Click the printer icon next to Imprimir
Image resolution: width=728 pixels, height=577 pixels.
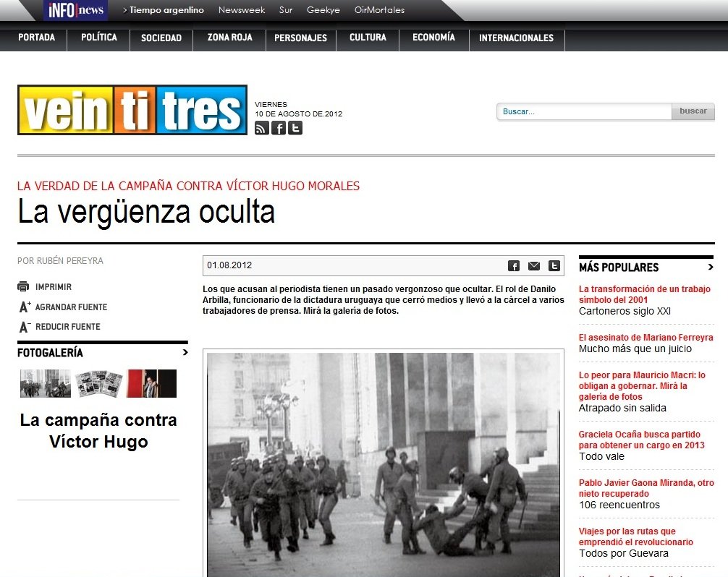(24, 287)
